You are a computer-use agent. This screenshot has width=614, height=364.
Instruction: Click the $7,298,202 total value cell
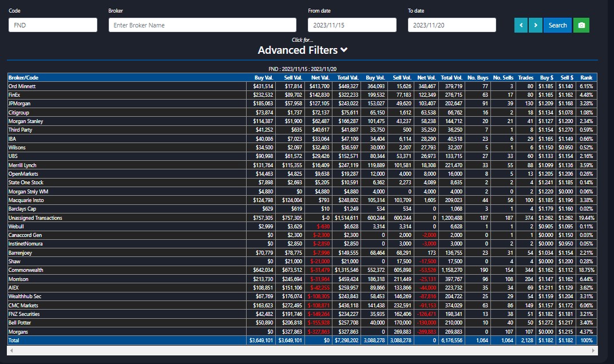(x=347, y=340)
